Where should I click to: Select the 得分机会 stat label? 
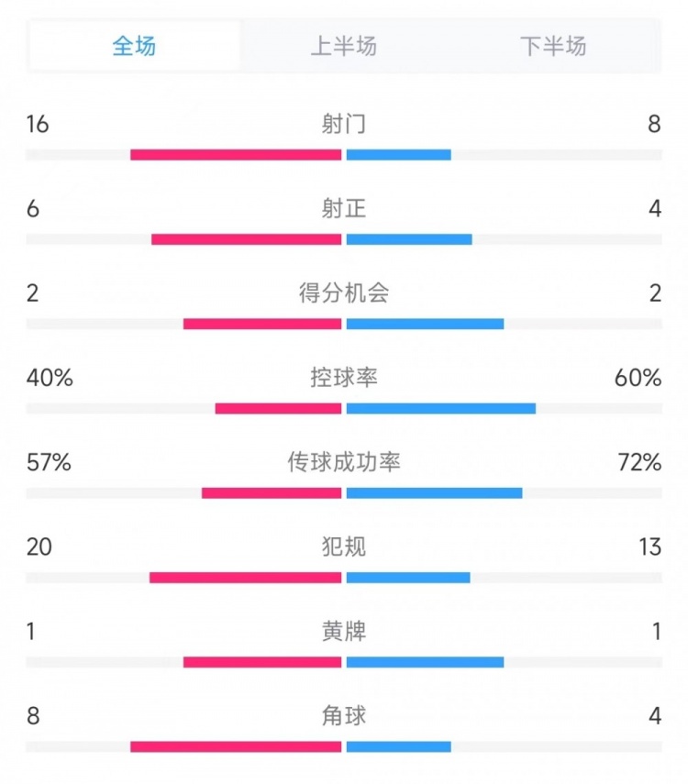(344, 293)
